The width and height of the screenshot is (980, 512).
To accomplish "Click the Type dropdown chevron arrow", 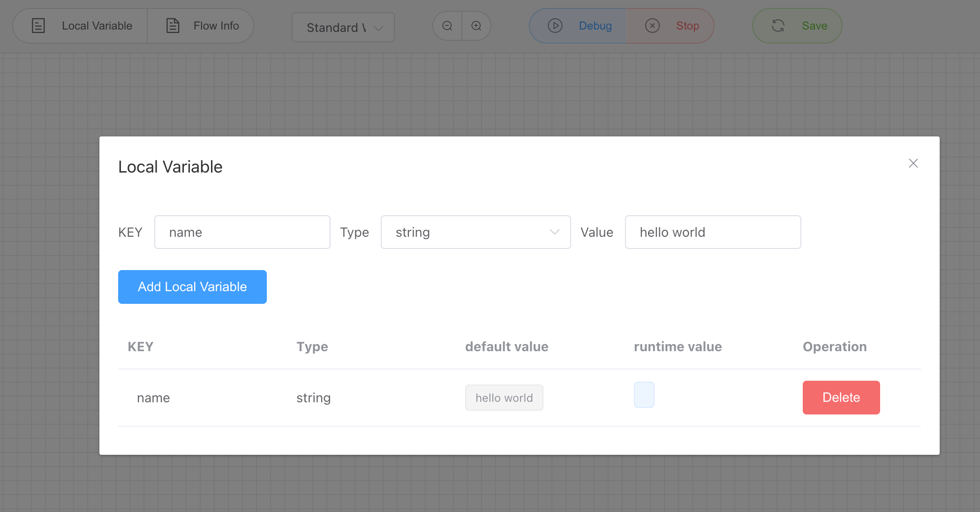I will pyautogui.click(x=554, y=232).
